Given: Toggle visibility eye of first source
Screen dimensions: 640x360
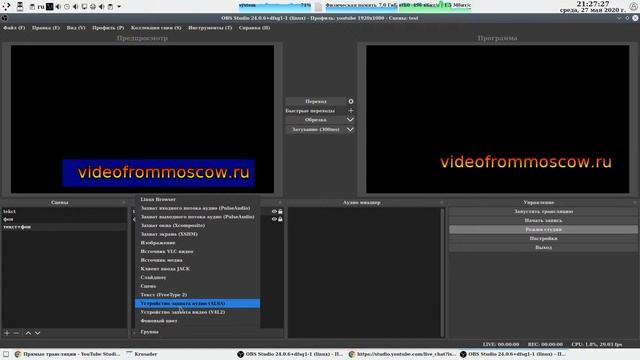Looking at the screenshot, I should coord(274,211).
